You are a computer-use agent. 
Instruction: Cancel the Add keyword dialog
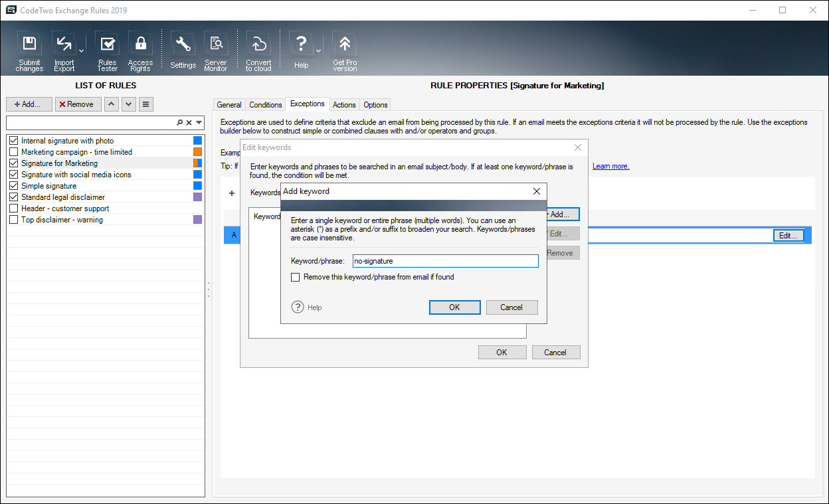point(511,307)
